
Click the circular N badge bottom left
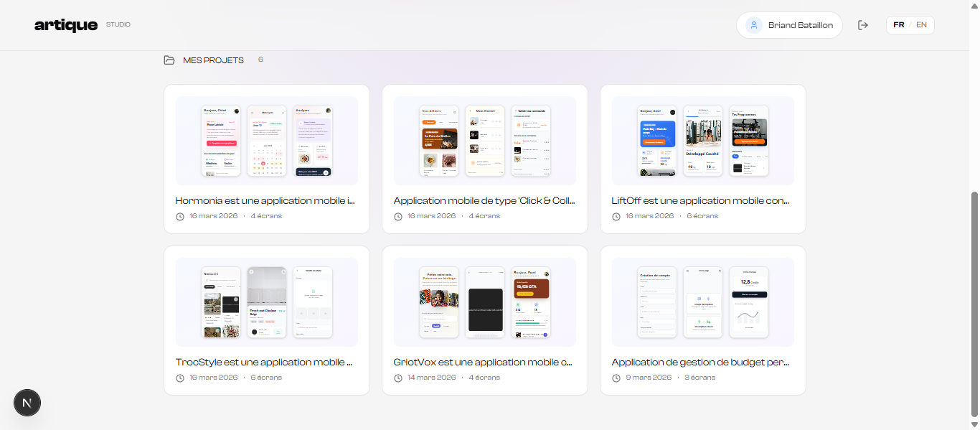27,403
